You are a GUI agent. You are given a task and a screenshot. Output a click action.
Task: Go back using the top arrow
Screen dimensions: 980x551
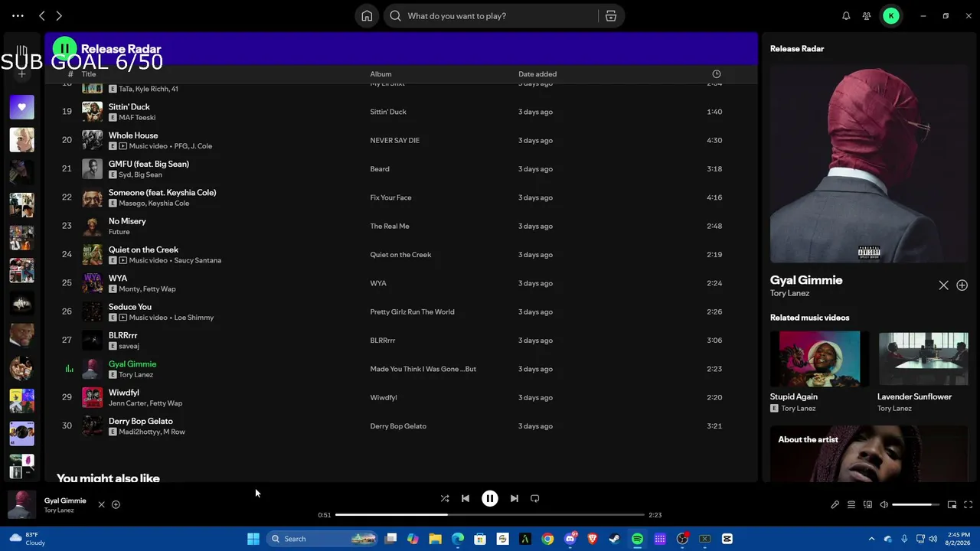click(x=42, y=15)
